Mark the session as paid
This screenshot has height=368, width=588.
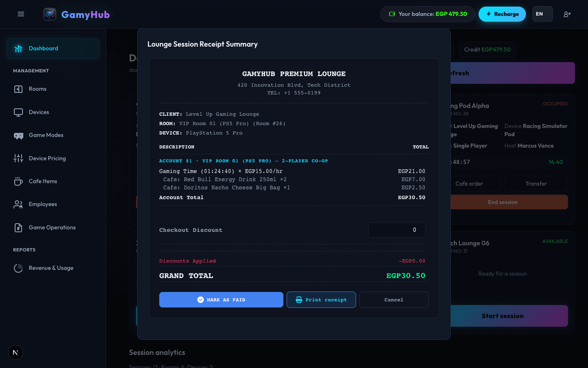pos(221,300)
